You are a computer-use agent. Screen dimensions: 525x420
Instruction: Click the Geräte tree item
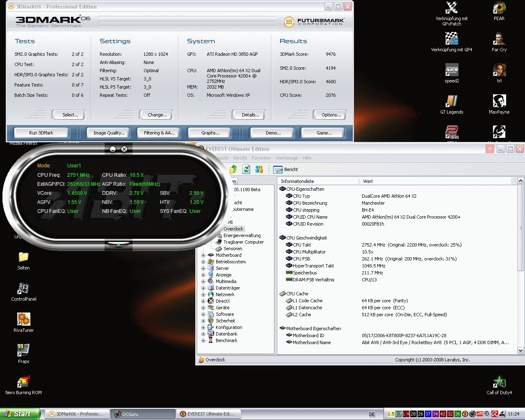tap(222, 308)
